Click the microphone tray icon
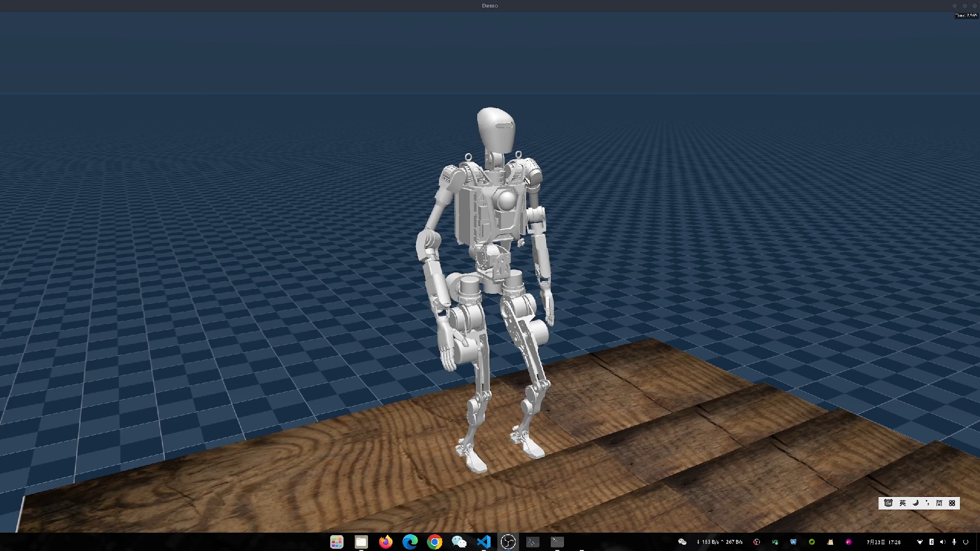 tap(954, 542)
